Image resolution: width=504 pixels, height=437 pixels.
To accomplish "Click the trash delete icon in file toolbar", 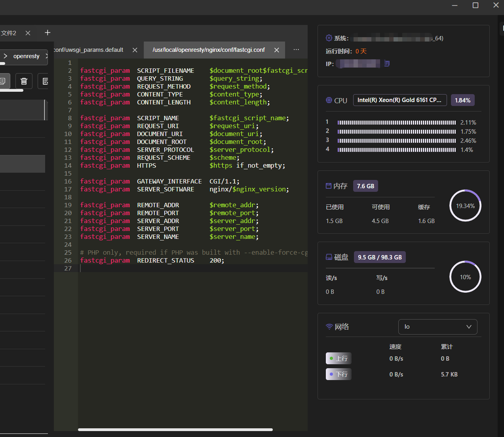I will pyautogui.click(x=24, y=81).
